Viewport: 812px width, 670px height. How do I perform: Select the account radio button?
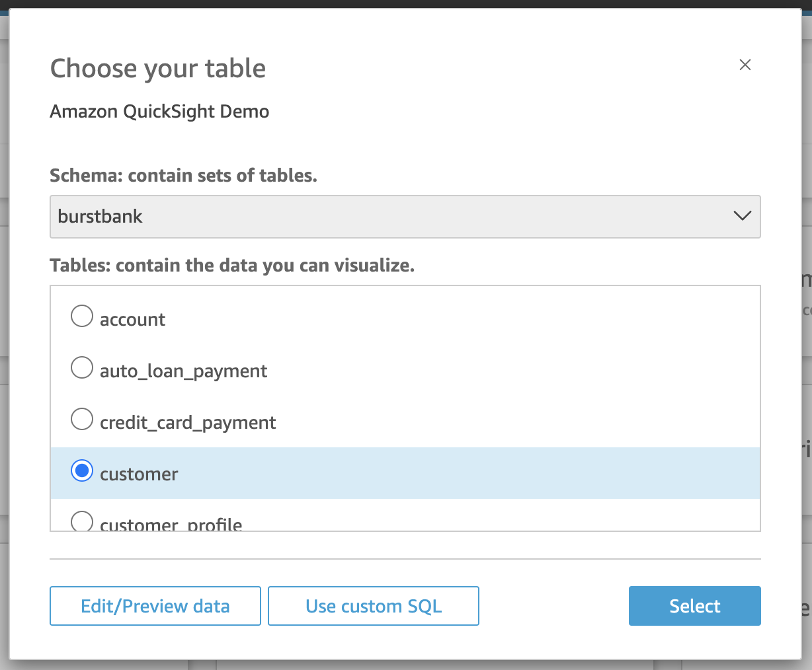point(82,316)
